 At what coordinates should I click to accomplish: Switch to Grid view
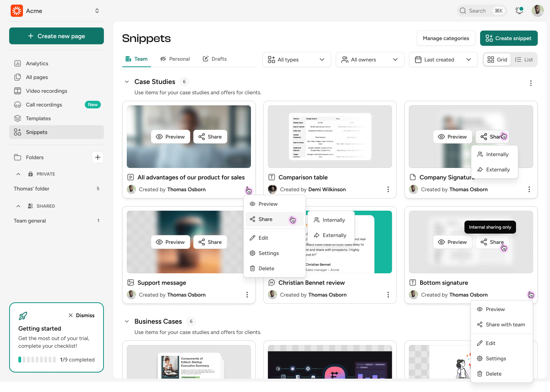click(497, 60)
